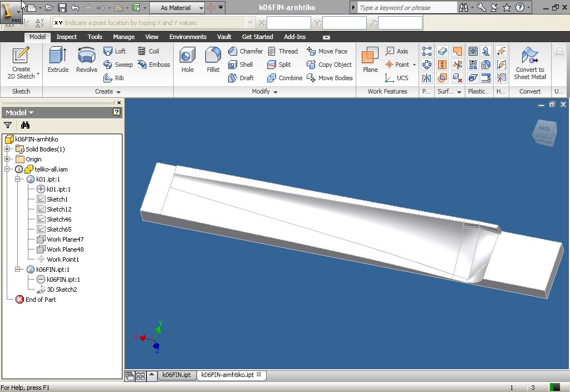Create a work Point
The width and height of the screenshot is (570, 392).
[x=397, y=65]
